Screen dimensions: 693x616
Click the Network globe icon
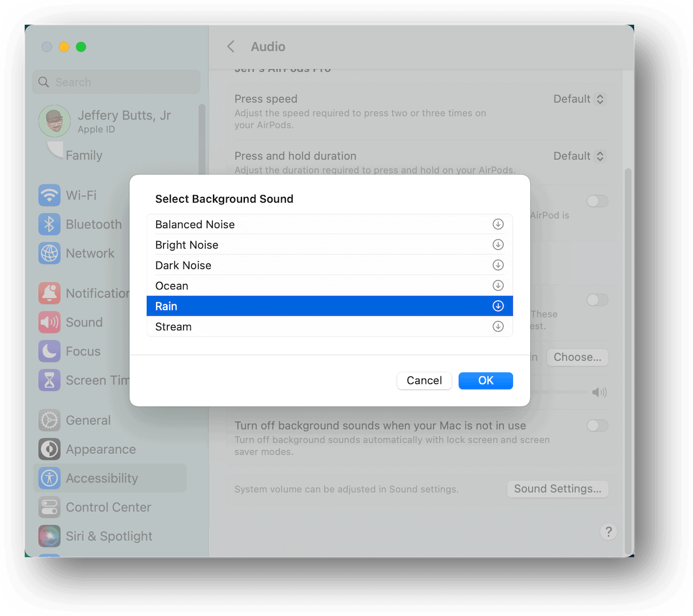(50, 253)
